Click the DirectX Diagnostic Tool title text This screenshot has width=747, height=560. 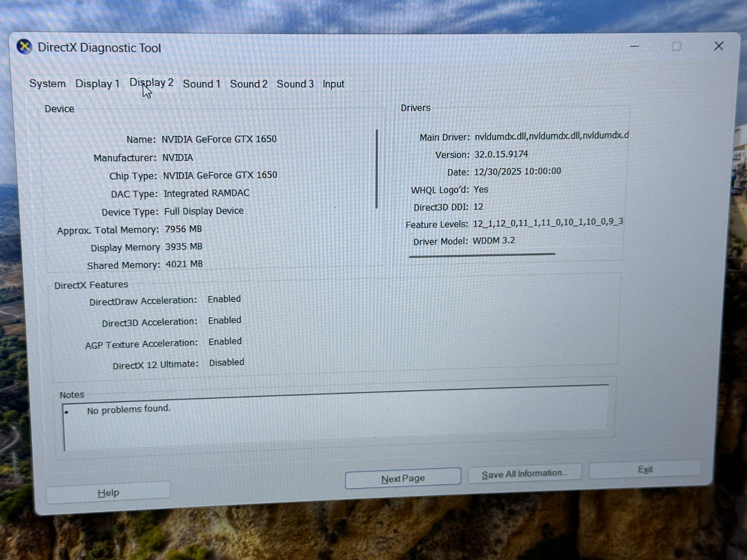click(x=99, y=48)
